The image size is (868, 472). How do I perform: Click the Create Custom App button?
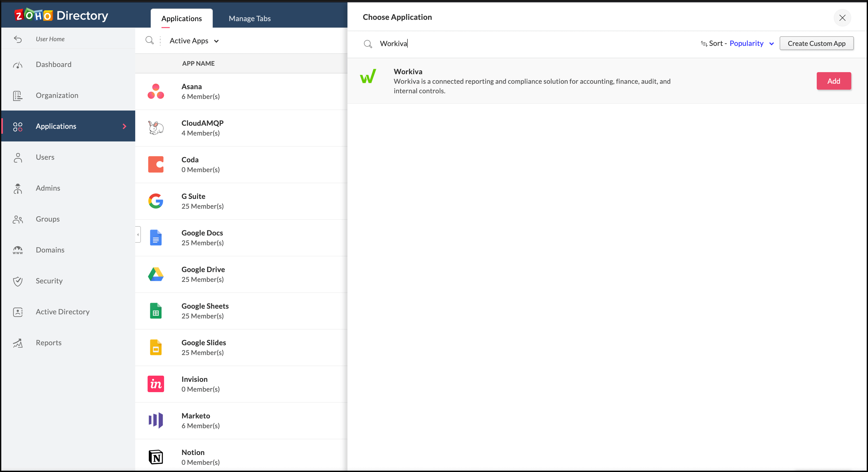click(817, 43)
